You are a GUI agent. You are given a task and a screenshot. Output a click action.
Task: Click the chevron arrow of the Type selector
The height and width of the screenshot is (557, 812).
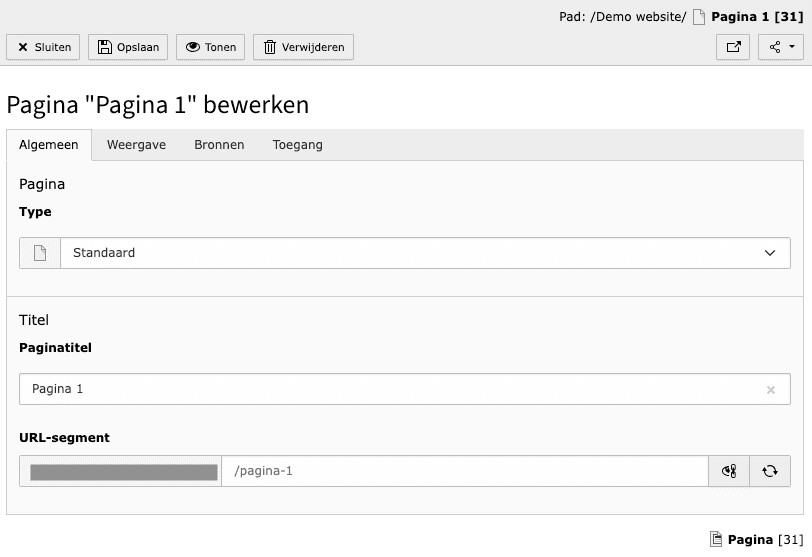coord(770,253)
